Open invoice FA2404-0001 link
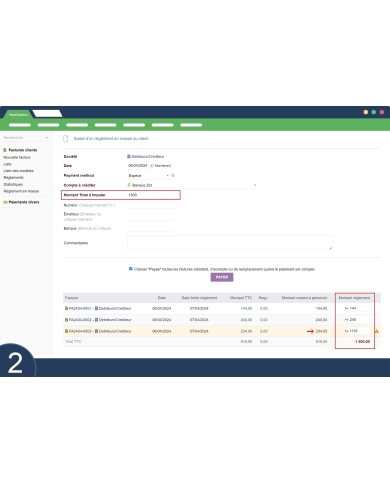 80,308
